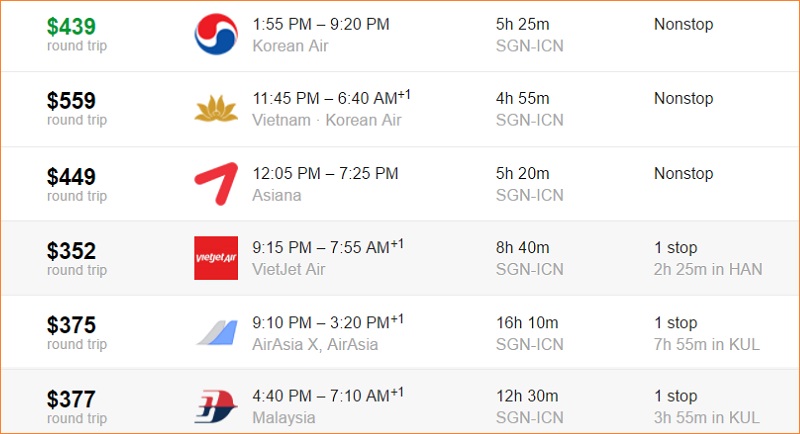Click the 16h 10m duration

point(527,323)
